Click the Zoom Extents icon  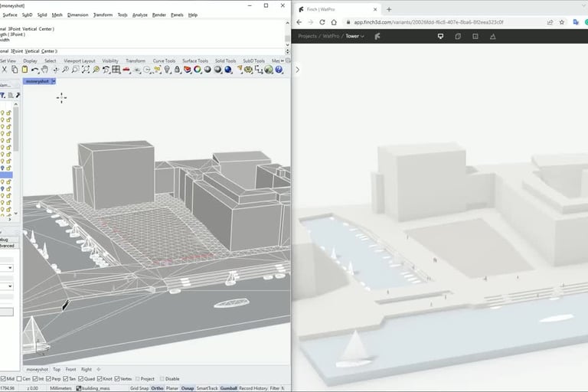86,70
